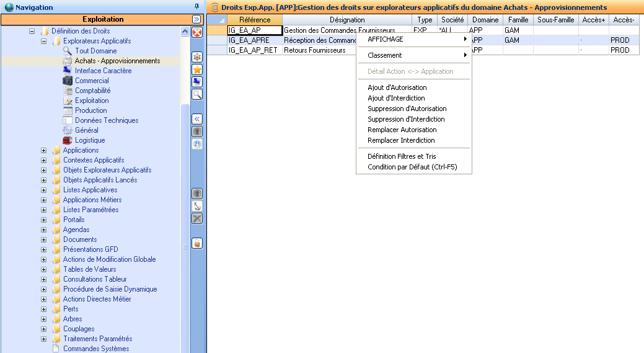Collapse the Définition des Droits tree node

(32, 31)
